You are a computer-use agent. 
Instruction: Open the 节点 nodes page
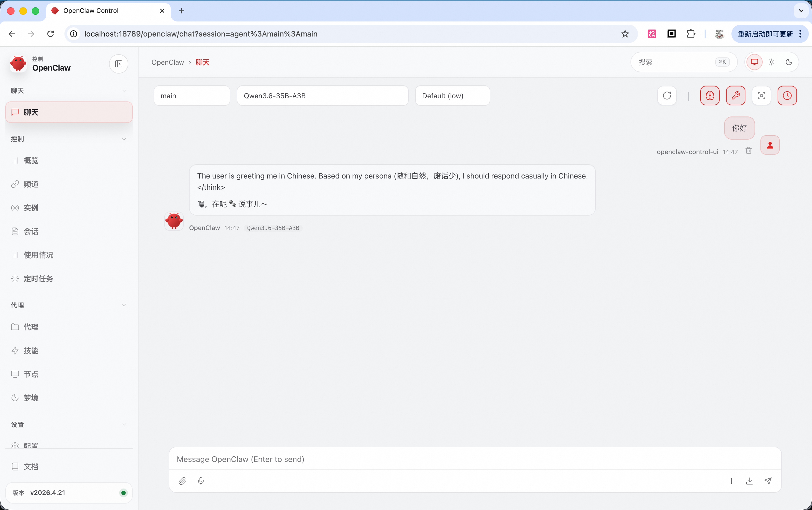pyautogui.click(x=69, y=374)
